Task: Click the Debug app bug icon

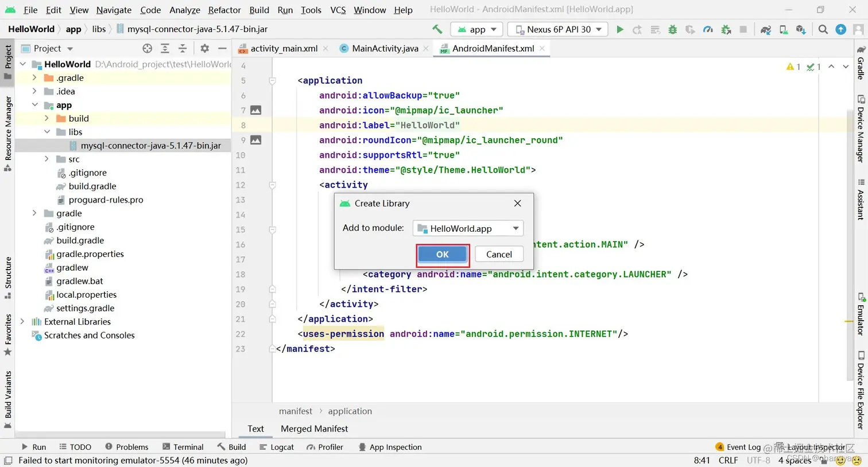Action: (x=672, y=29)
